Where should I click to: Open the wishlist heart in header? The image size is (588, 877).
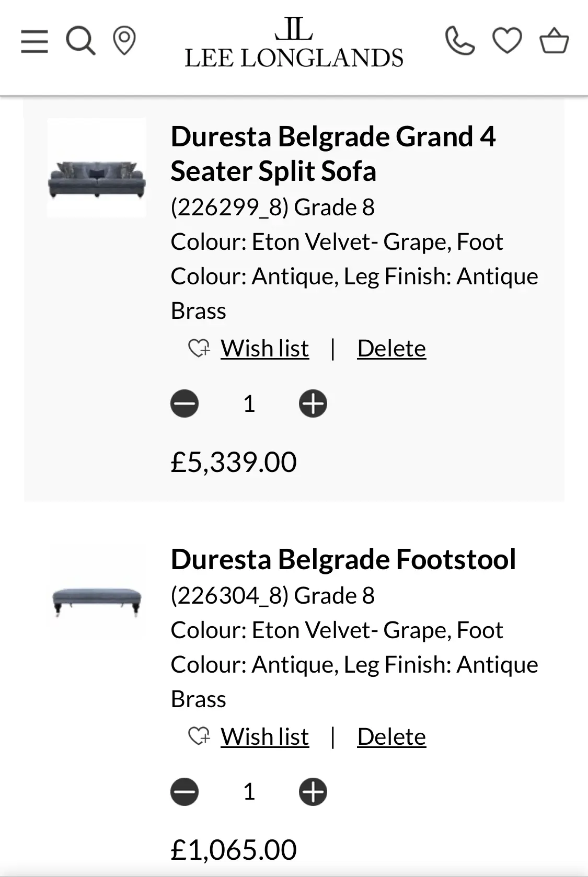507,41
